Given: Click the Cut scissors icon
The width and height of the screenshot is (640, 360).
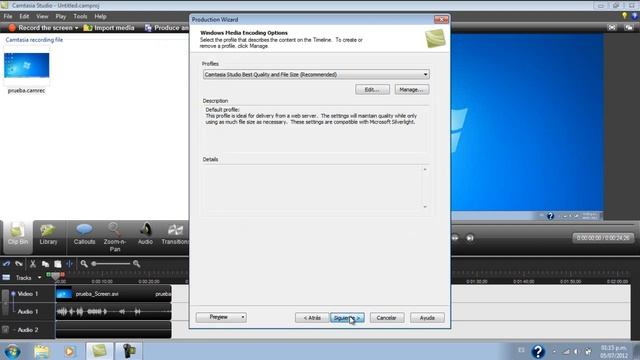Looking at the screenshot, I should tap(33, 264).
